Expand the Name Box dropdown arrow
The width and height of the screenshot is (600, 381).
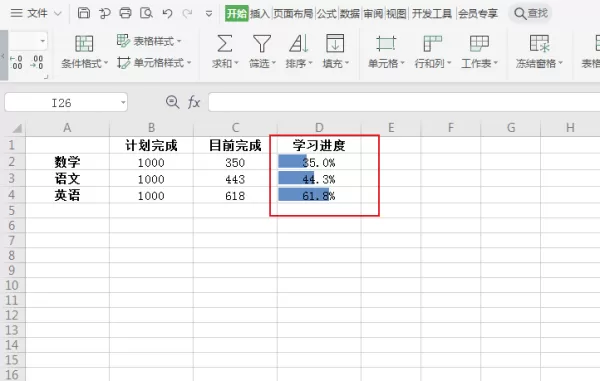click(x=123, y=103)
